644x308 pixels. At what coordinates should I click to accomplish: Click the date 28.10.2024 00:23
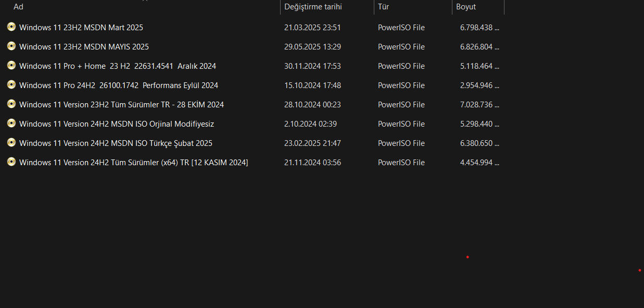click(x=312, y=105)
